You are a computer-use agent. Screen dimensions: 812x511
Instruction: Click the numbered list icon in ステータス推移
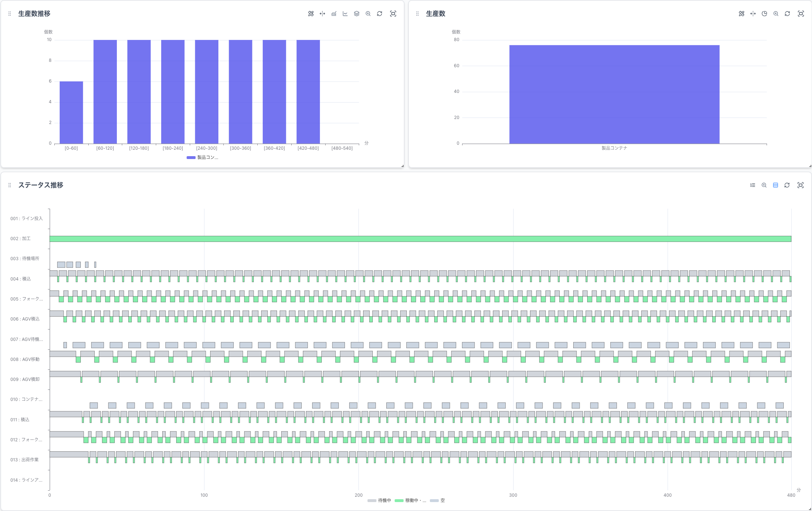[752, 185]
